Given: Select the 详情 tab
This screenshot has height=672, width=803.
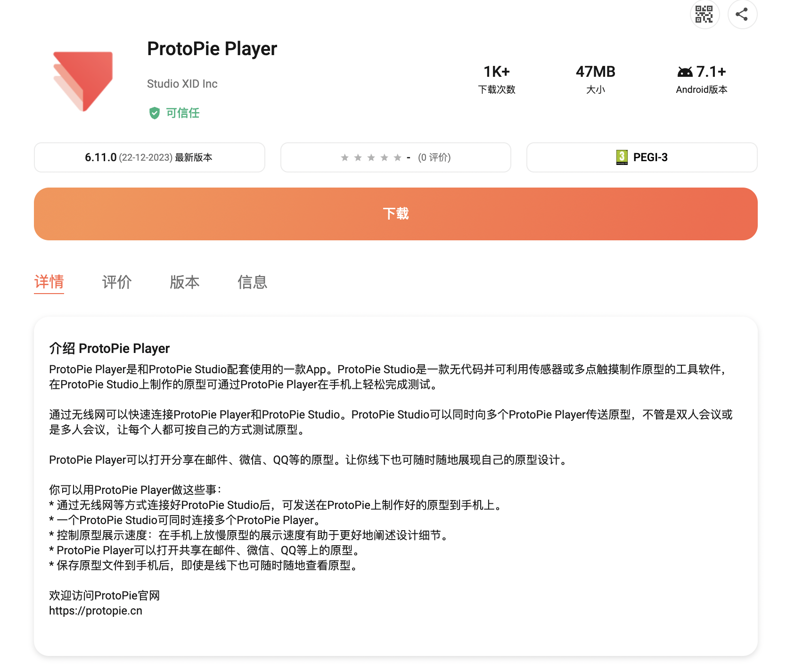Looking at the screenshot, I should pyautogui.click(x=49, y=282).
